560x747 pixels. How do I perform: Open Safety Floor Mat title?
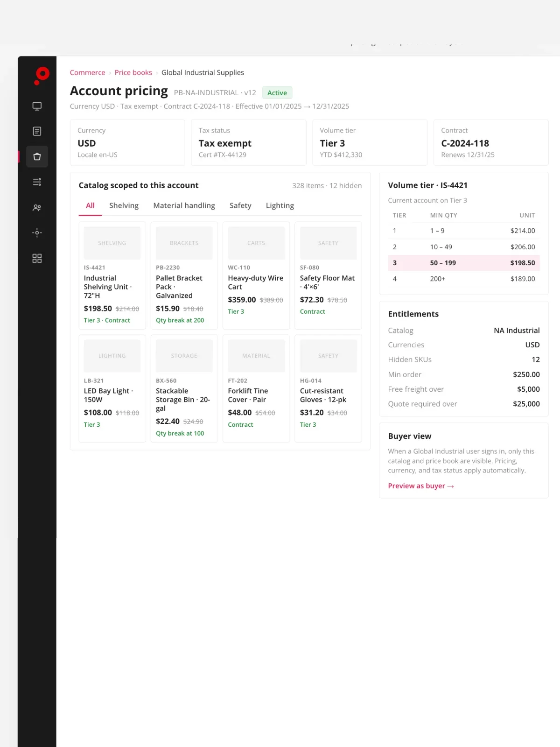[x=327, y=282]
